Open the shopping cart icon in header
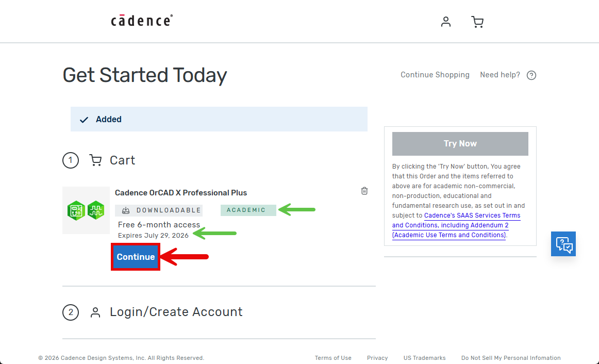 click(477, 22)
